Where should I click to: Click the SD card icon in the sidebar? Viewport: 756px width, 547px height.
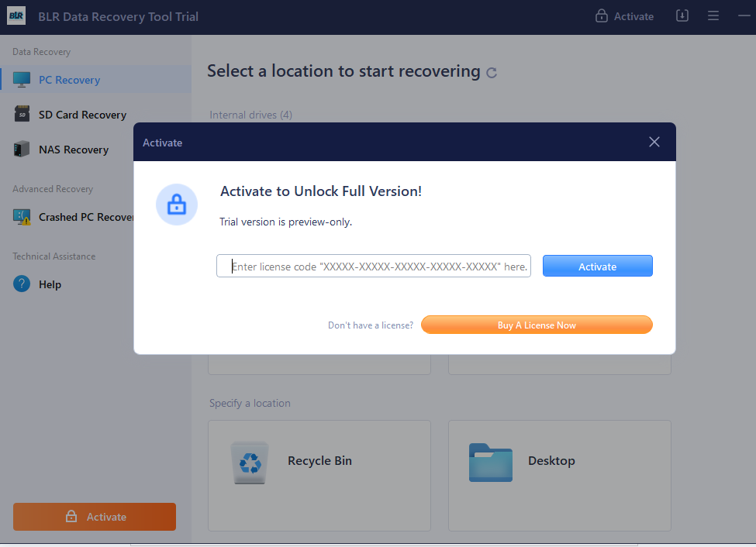point(22,114)
